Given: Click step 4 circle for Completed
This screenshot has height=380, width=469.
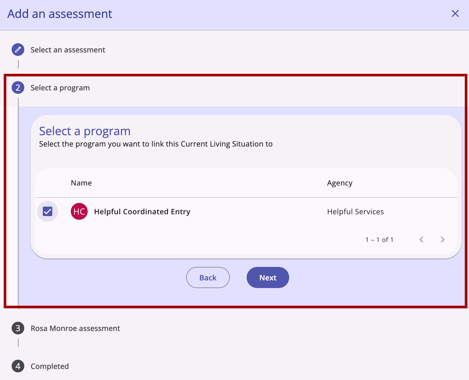Looking at the screenshot, I should tap(18, 366).
